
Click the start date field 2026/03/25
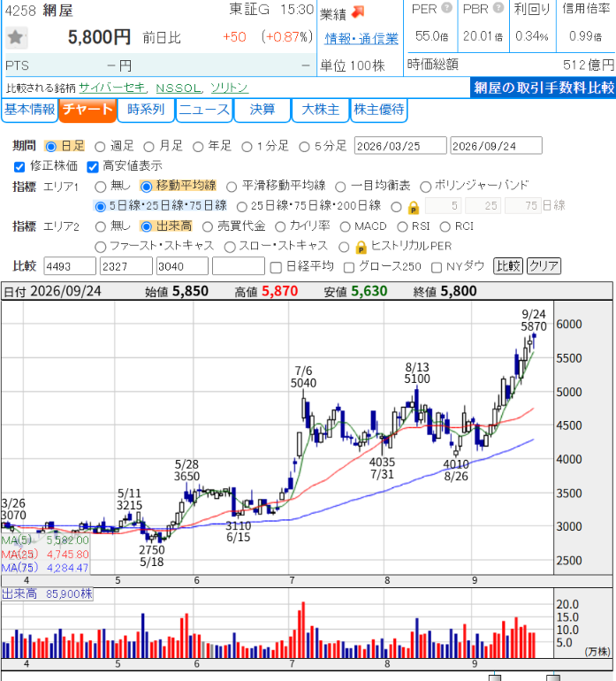click(400, 146)
